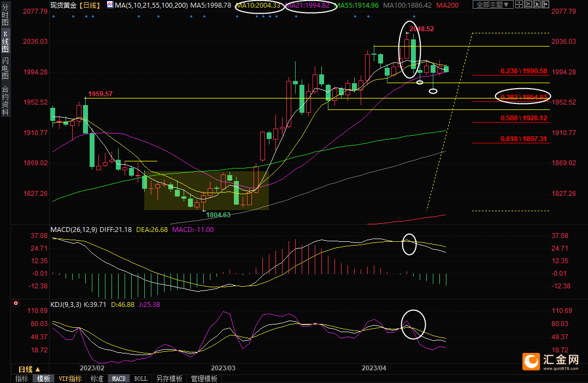Open the 全部主题 theme dropdown

coord(493,4)
